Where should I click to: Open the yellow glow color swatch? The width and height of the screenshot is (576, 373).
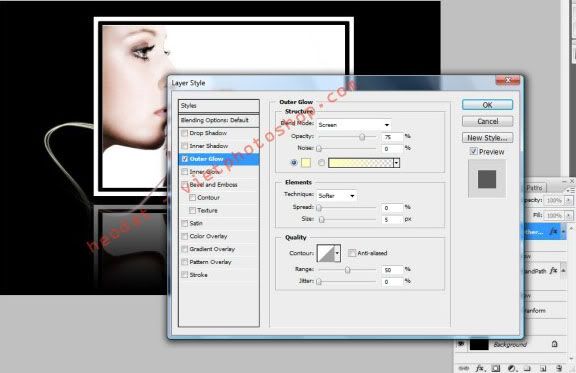[306, 162]
